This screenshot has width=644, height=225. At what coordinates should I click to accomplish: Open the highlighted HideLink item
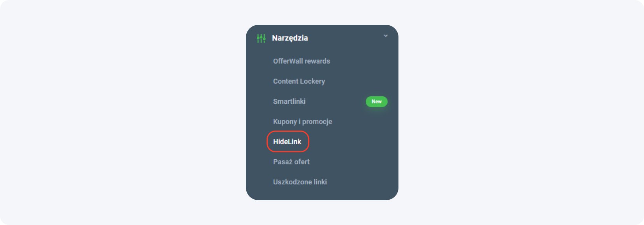[x=287, y=142]
